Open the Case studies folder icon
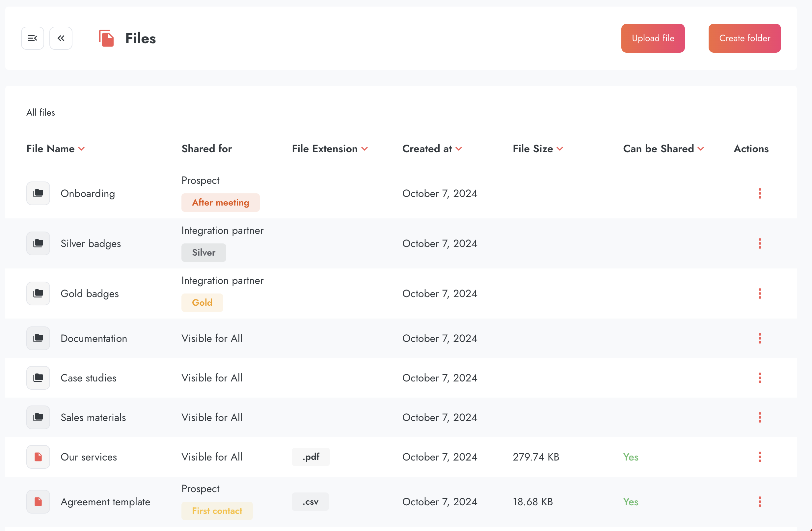The image size is (812, 531). (x=38, y=378)
